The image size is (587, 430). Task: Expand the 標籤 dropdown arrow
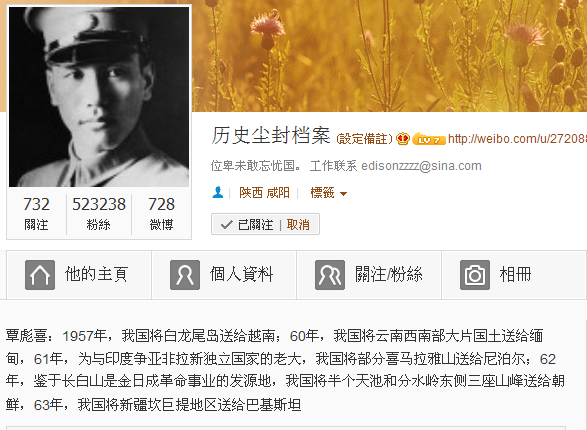pyautogui.click(x=343, y=194)
